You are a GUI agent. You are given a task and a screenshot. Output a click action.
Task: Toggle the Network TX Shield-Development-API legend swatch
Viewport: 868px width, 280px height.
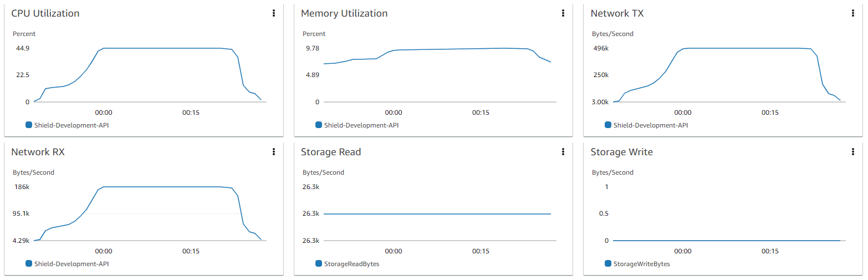[608, 125]
